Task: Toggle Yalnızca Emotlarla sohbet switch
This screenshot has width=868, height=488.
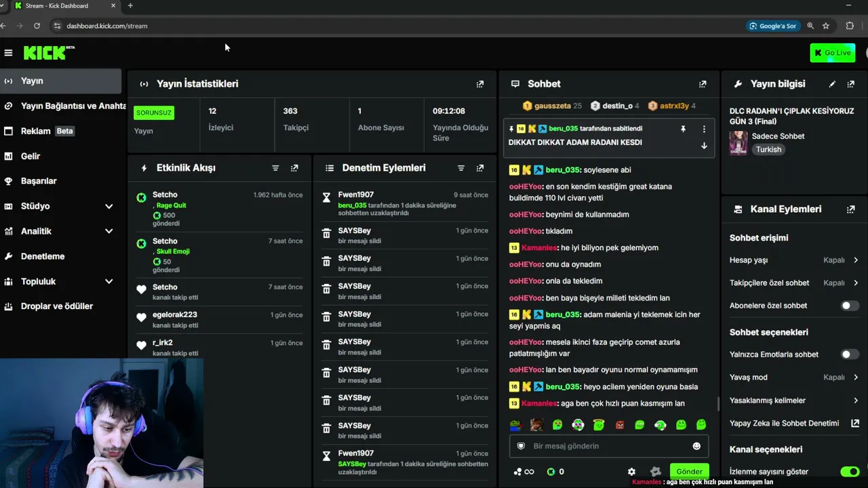Action: coord(850,354)
